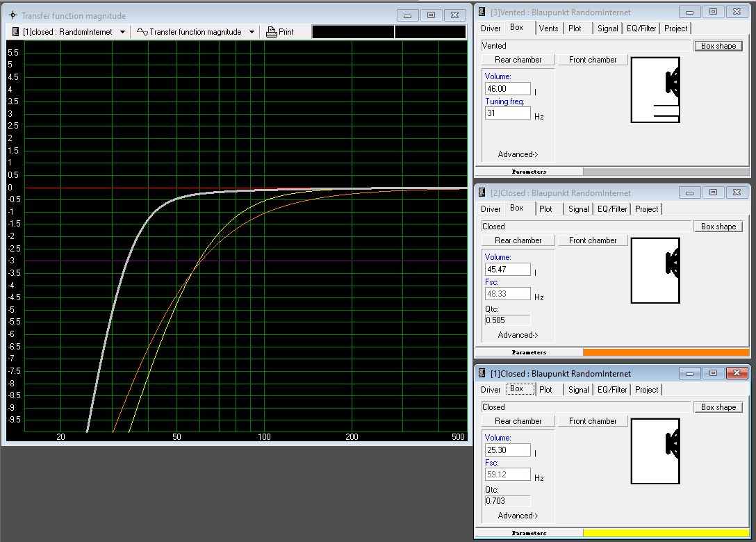Viewport: 756px width, 542px height.
Task: Open EQ/Filter tab in the Vented window
Action: coord(641,28)
